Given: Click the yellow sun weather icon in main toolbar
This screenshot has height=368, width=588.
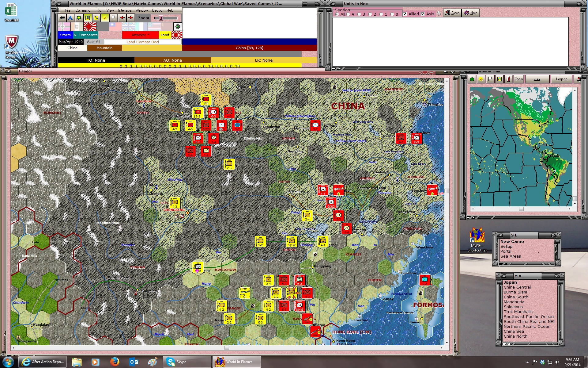Looking at the screenshot, I should 105,18.
